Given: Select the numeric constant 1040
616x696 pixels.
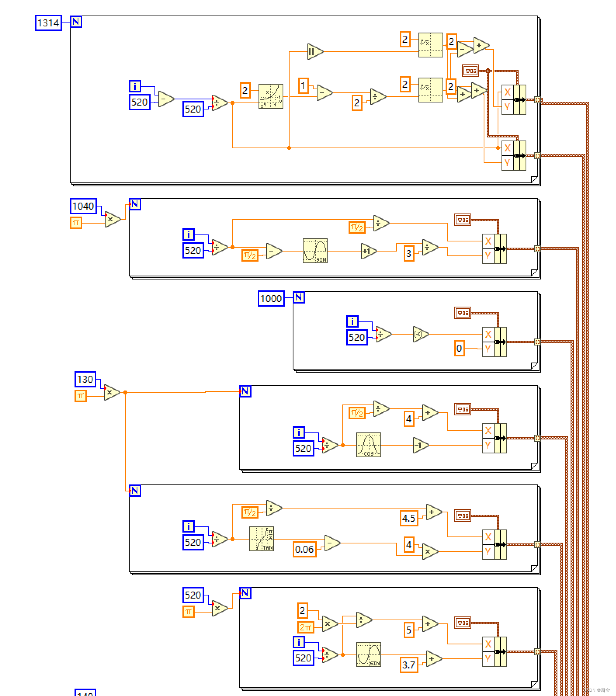Looking at the screenshot, I should pyautogui.click(x=83, y=206).
